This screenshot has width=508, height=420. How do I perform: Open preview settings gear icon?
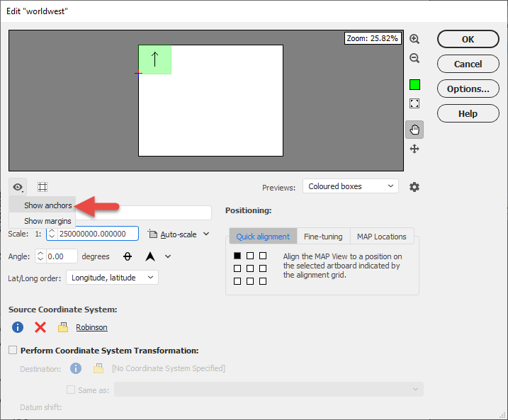[x=414, y=187]
